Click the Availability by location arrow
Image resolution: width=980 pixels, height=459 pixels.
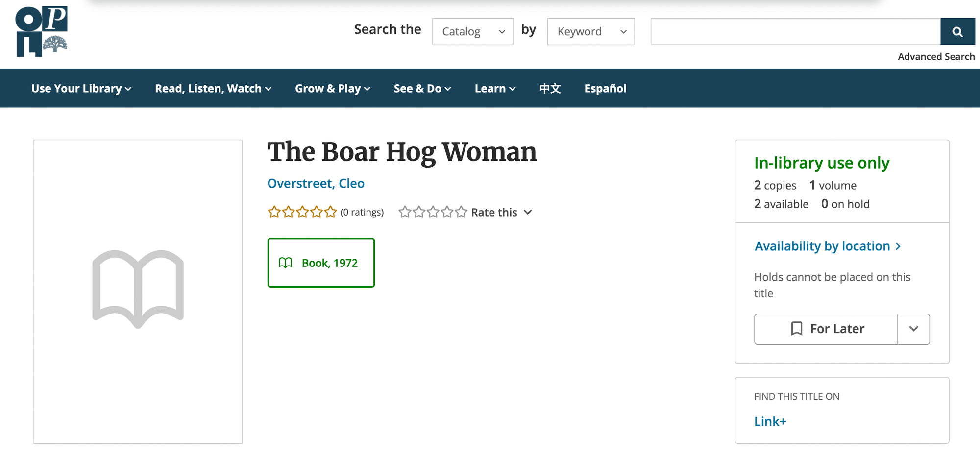(x=898, y=246)
